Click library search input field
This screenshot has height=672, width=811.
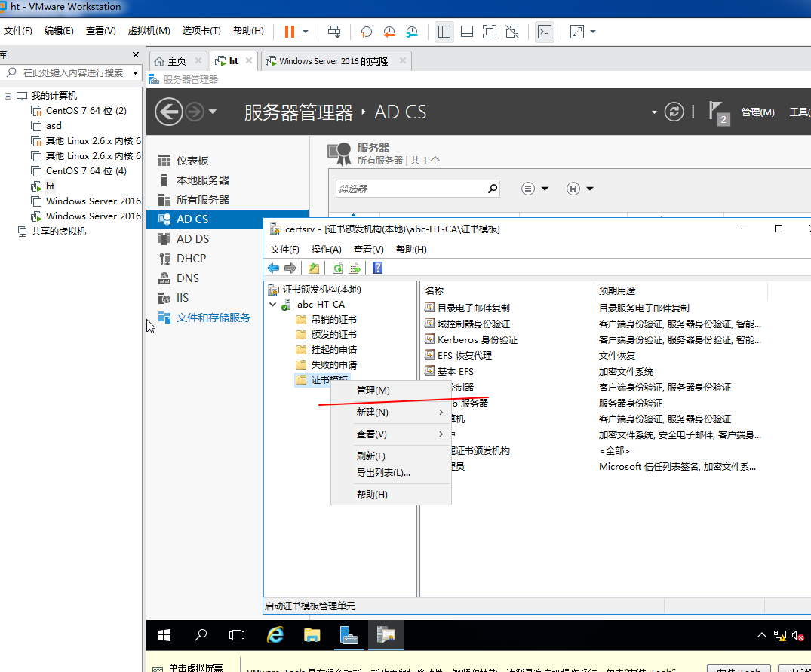(x=72, y=73)
